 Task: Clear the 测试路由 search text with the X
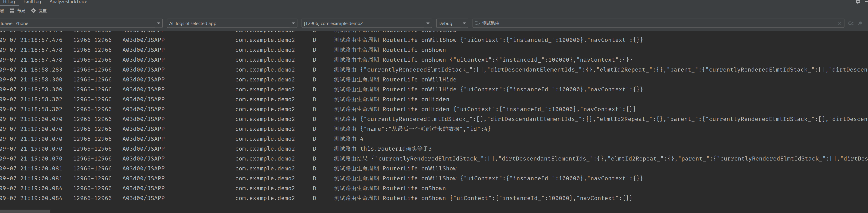pos(839,23)
